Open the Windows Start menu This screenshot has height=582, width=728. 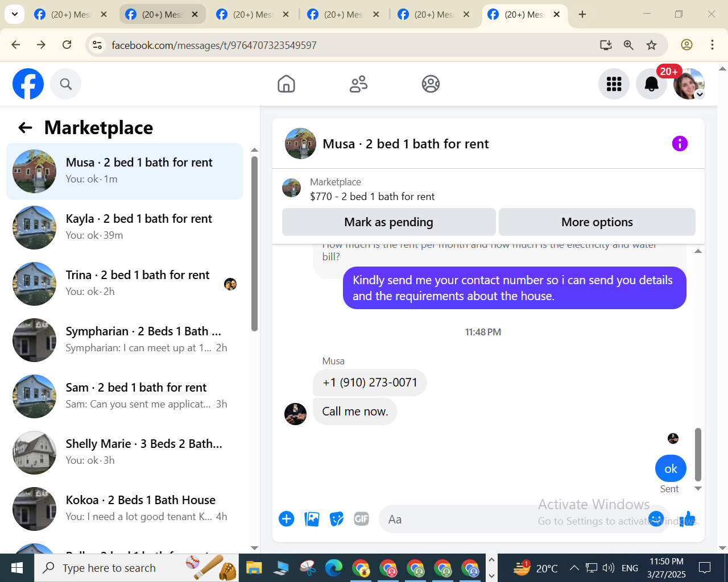(x=17, y=568)
